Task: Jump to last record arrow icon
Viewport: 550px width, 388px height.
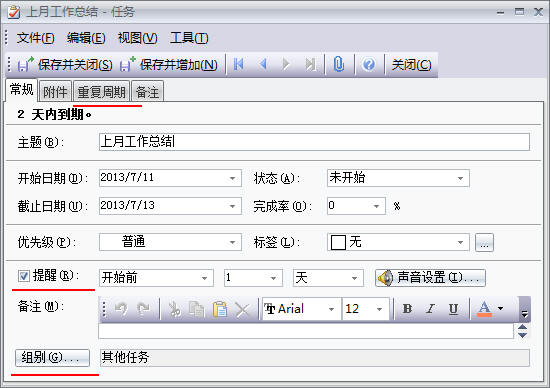Action: click(310, 64)
